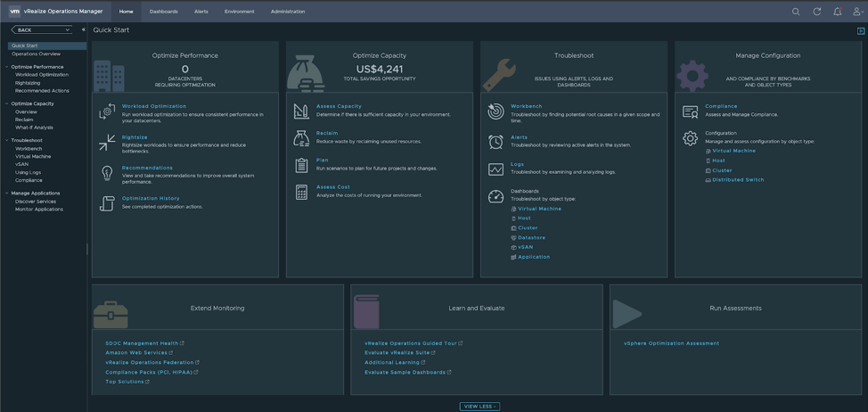Click the Plan clipboard icon
The height and width of the screenshot is (412, 868).
tap(302, 165)
